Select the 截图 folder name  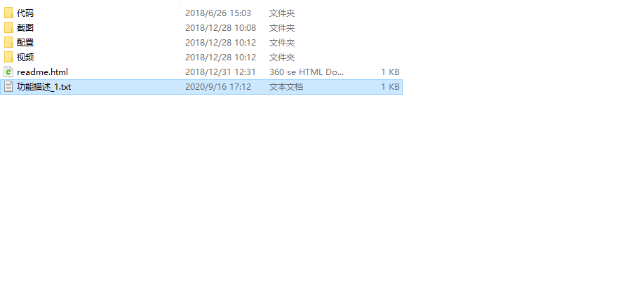(x=25, y=28)
